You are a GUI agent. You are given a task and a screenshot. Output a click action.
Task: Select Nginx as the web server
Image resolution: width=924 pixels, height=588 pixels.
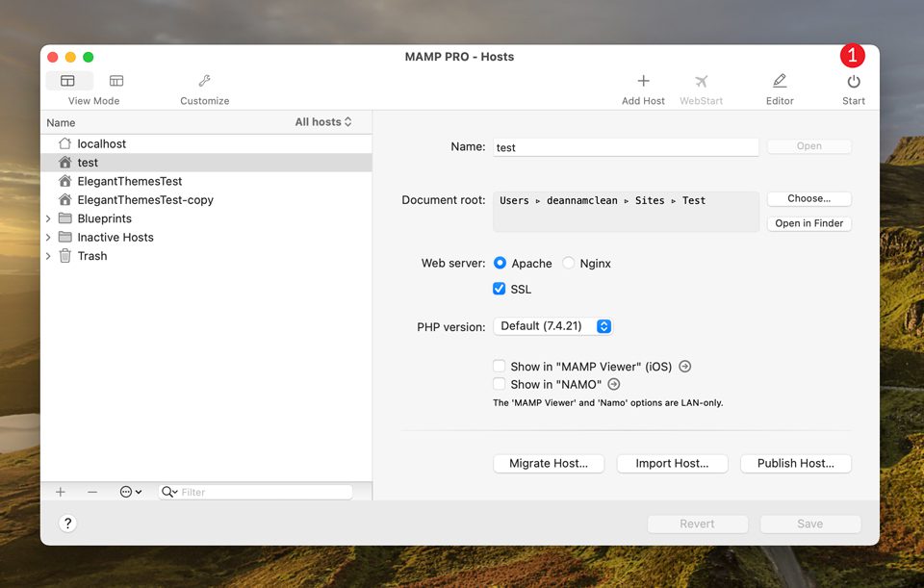click(x=568, y=263)
